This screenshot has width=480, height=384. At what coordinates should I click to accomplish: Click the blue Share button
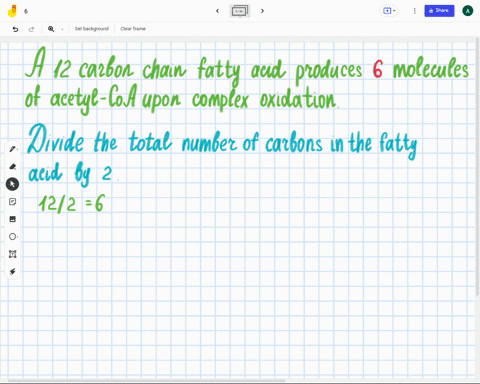439,11
